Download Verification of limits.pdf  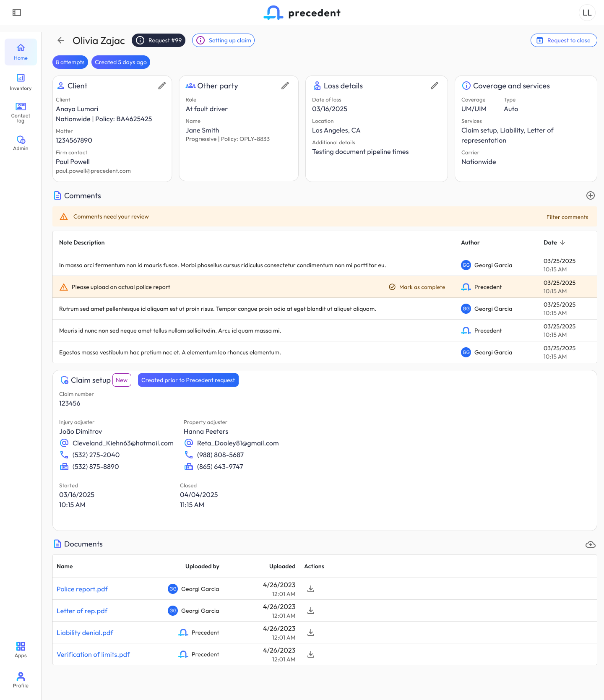311,654
